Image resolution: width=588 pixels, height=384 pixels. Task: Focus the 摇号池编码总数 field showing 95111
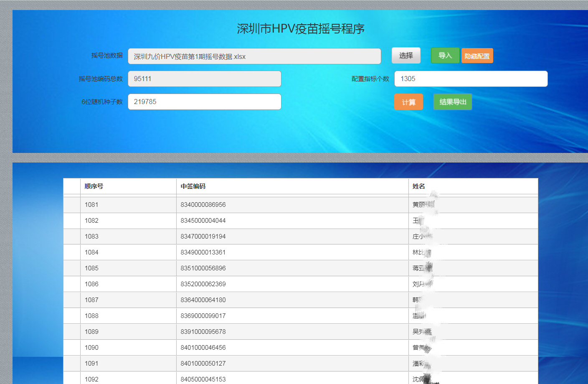click(x=205, y=79)
